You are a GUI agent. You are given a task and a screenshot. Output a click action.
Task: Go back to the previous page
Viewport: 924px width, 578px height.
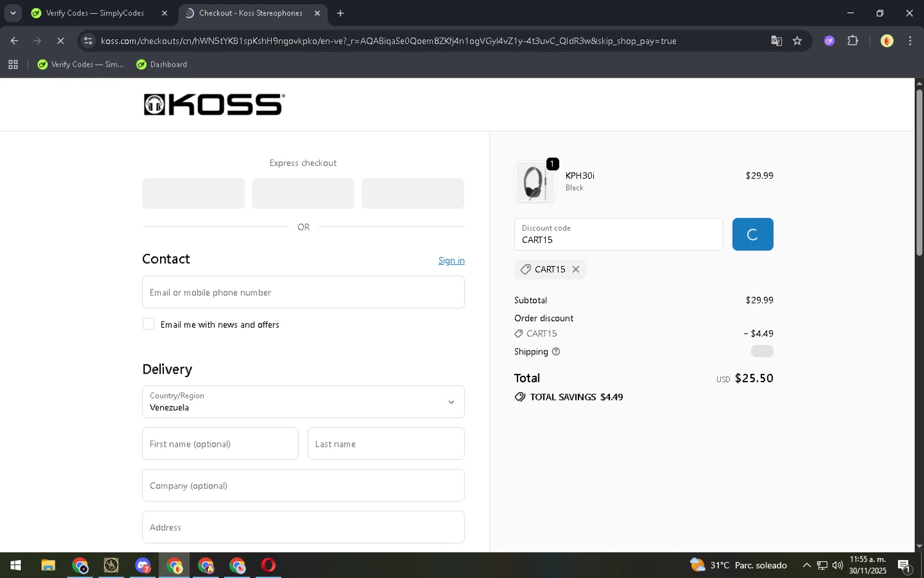click(x=14, y=41)
